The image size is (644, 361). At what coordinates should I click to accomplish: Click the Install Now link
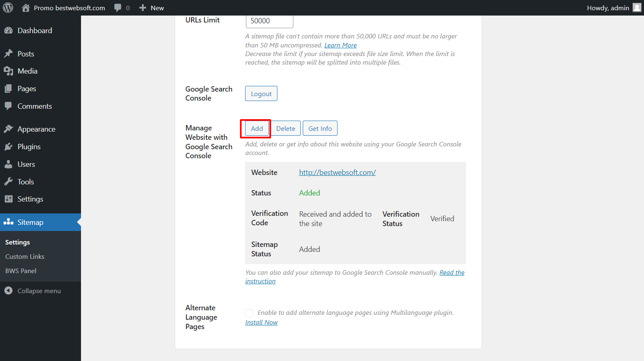pos(261,323)
